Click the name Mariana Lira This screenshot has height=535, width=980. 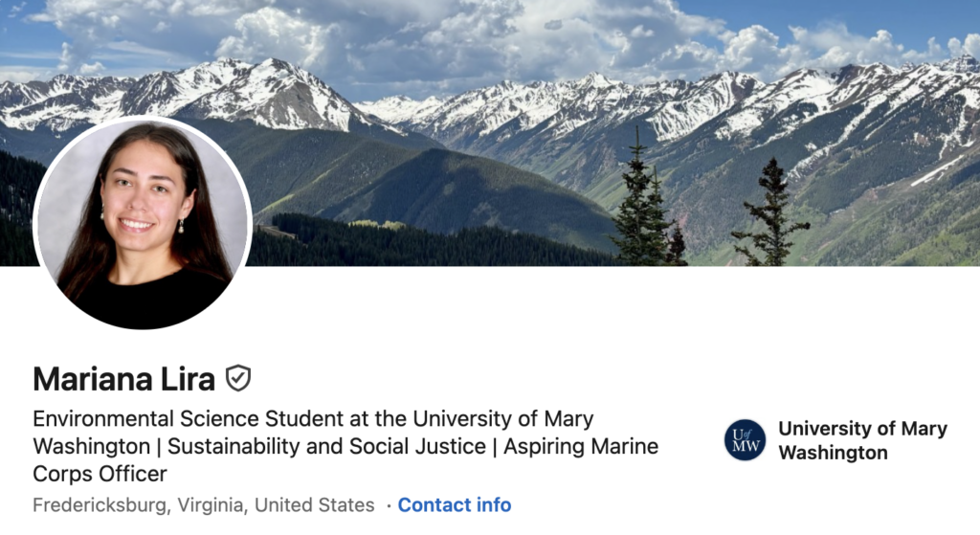pyautogui.click(x=123, y=379)
